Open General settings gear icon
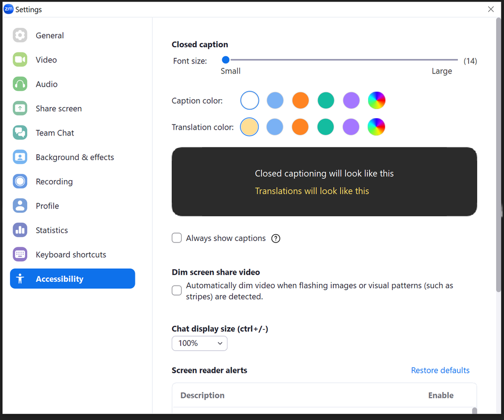 click(x=20, y=36)
